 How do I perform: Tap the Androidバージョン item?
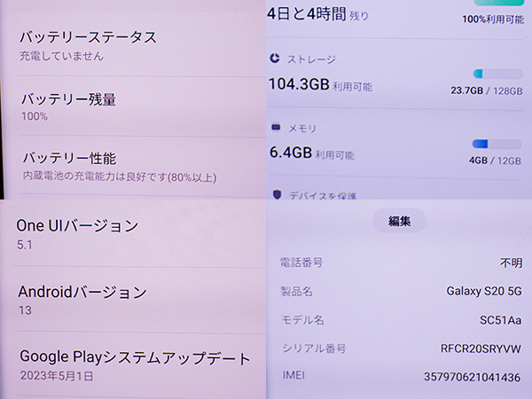pos(133,300)
